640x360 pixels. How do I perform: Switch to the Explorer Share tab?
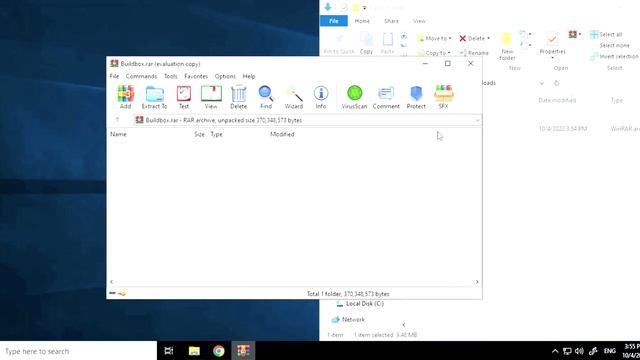pyautogui.click(x=391, y=21)
